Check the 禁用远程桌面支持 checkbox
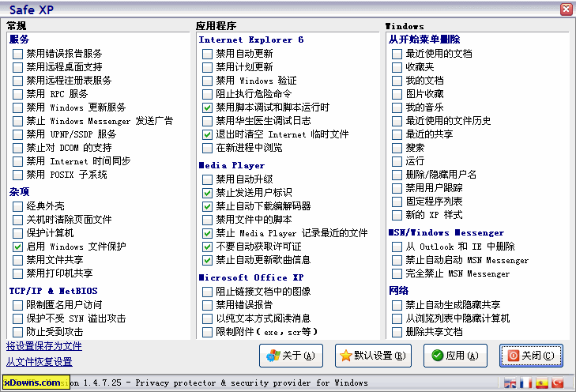The height and width of the screenshot is (392, 576). [17, 67]
